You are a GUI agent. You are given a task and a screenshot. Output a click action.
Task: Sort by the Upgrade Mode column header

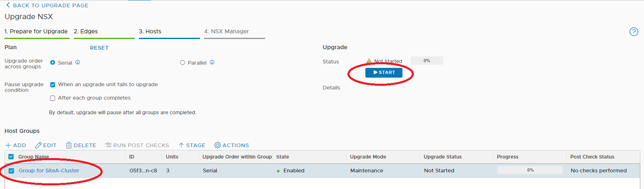click(368, 156)
